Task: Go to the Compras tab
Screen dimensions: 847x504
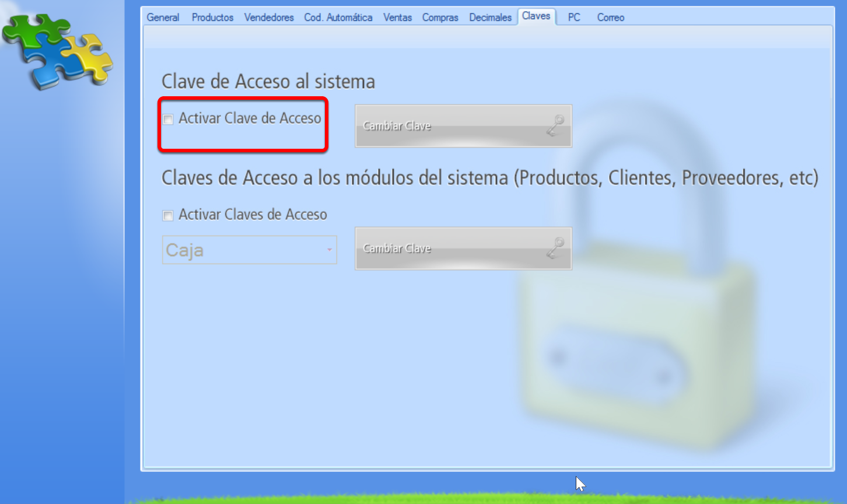Action: pos(440,17)
